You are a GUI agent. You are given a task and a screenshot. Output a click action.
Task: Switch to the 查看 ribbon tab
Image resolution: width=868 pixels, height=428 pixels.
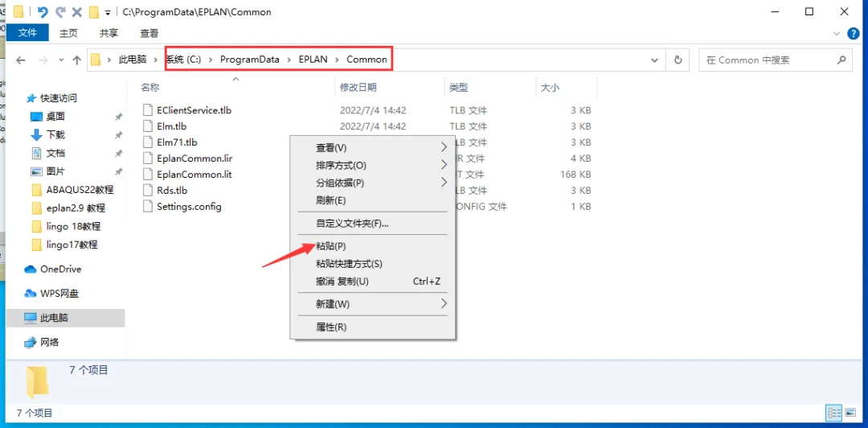coord(149,33)
